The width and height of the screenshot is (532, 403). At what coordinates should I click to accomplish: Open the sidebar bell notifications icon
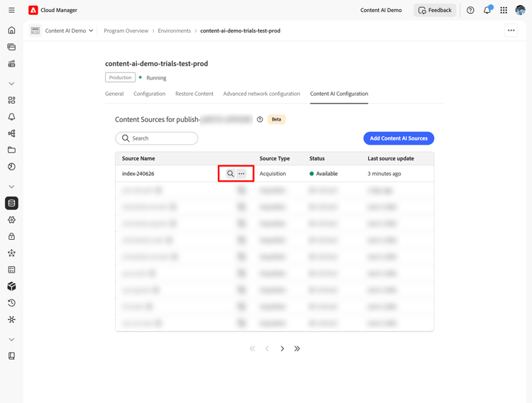pos(11,117)
